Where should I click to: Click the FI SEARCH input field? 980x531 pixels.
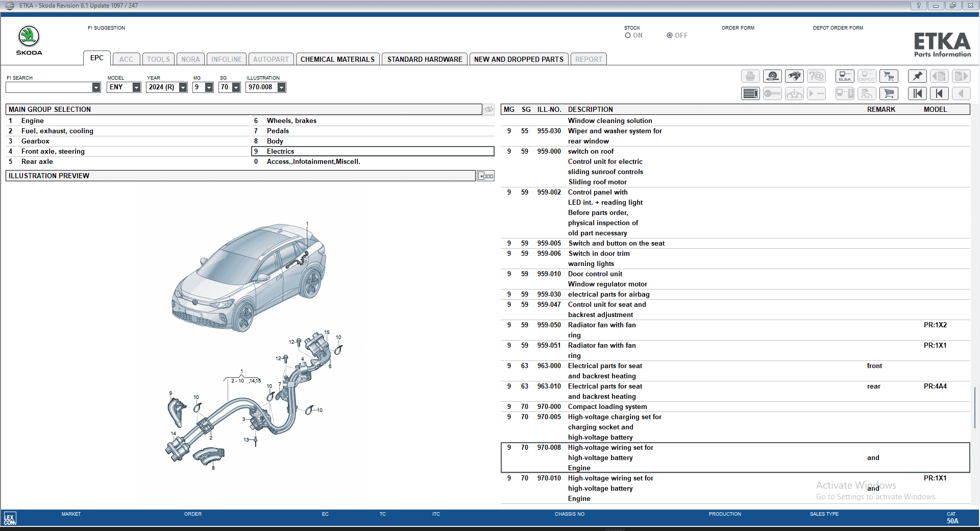pos(49,87)
